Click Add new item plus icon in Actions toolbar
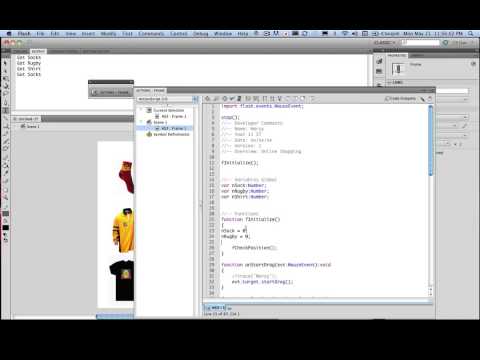The width and height of the screenshot is (480, 360). pyautogui.click(x=208, y=99)
